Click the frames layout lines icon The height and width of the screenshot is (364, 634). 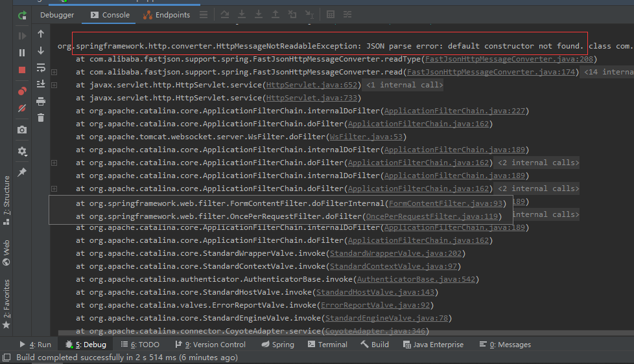pos(204,15)
